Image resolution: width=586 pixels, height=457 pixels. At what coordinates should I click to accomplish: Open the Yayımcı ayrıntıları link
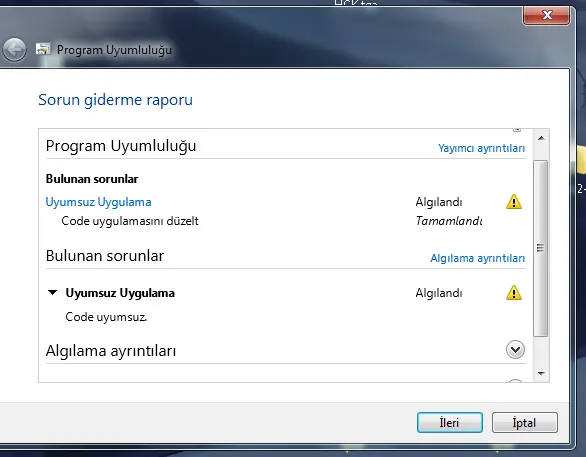481,148
